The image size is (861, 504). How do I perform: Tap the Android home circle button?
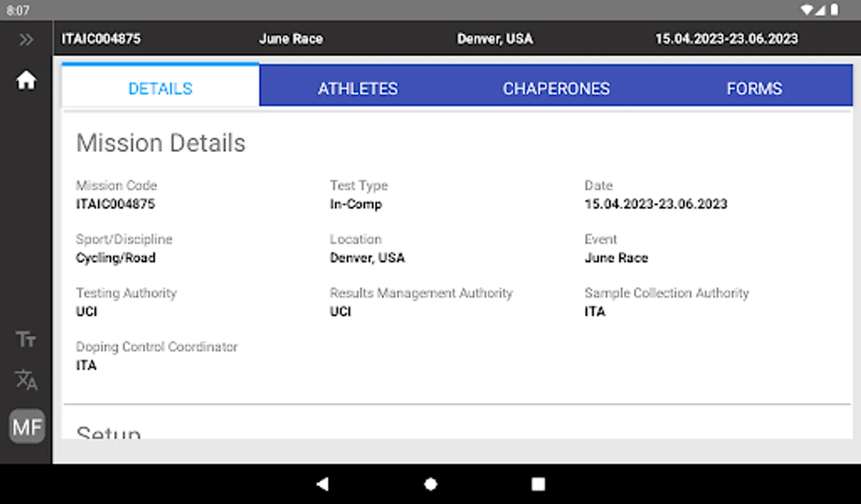click(x=430, y=484)
